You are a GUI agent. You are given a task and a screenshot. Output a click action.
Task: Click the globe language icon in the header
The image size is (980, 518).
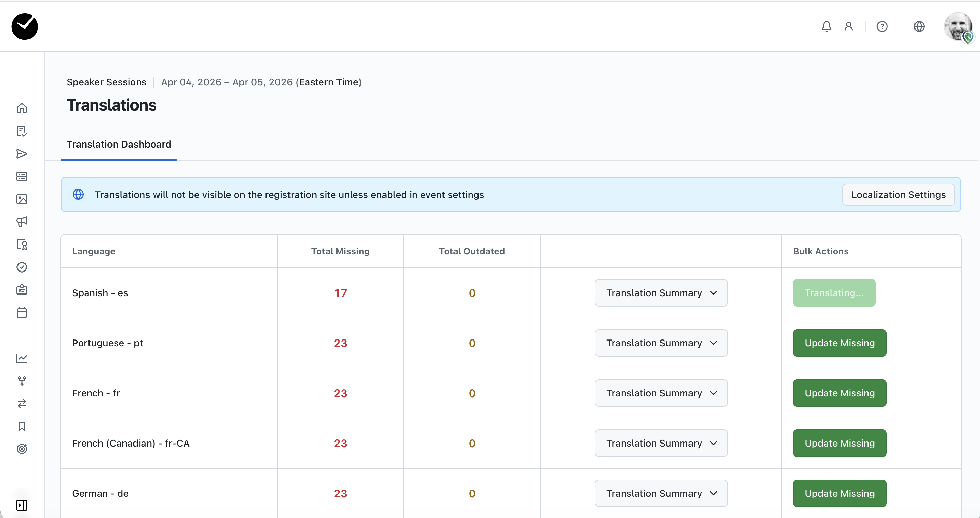coord(919,26)
